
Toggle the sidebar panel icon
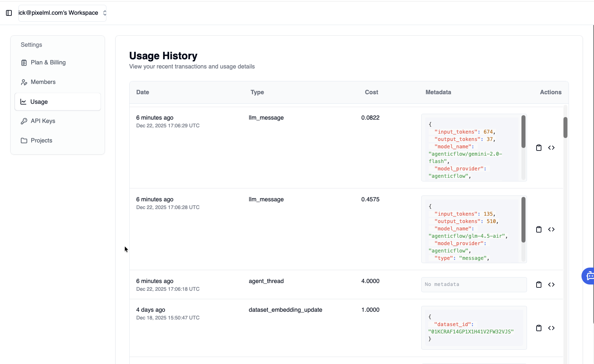click(x=9, y=13)
